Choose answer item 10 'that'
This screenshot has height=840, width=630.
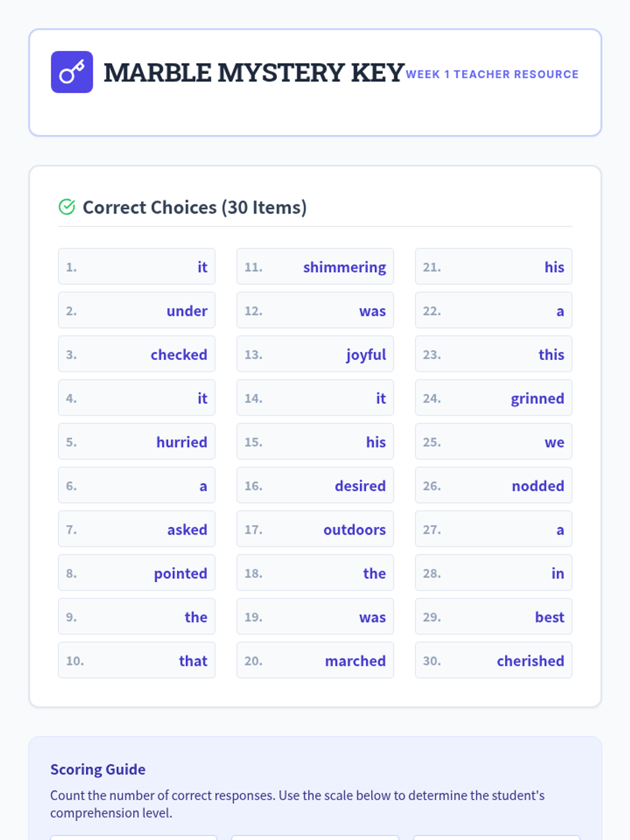(x=136, y=660)
